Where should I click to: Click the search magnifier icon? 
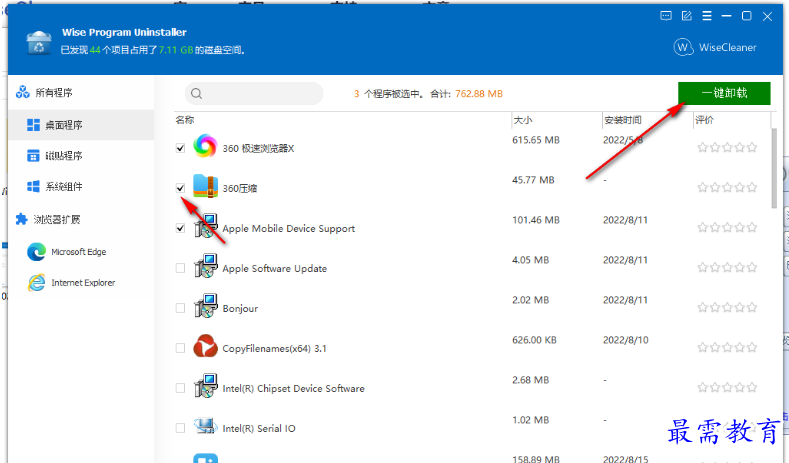(197, 94)
